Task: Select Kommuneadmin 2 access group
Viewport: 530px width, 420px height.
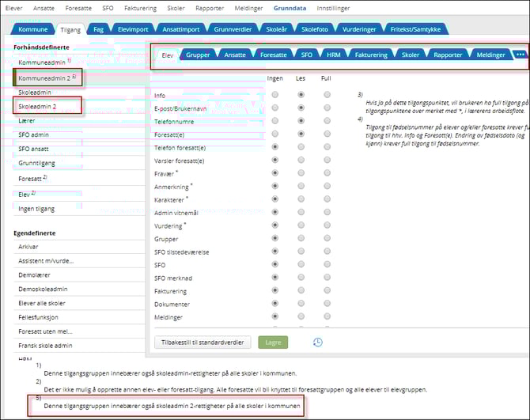Action: coord(44,78)
